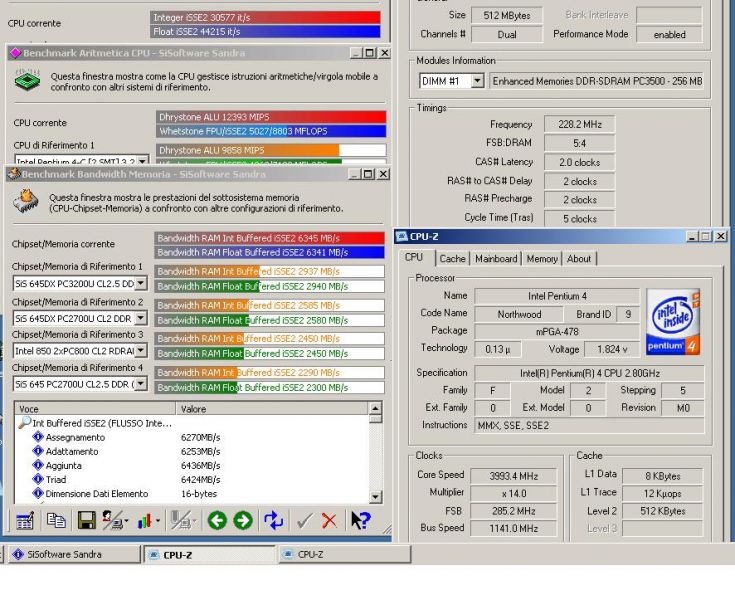Screen dimensions: 735x600
Task: Click the grey checkmark OK icon
Action: (305, 521)
